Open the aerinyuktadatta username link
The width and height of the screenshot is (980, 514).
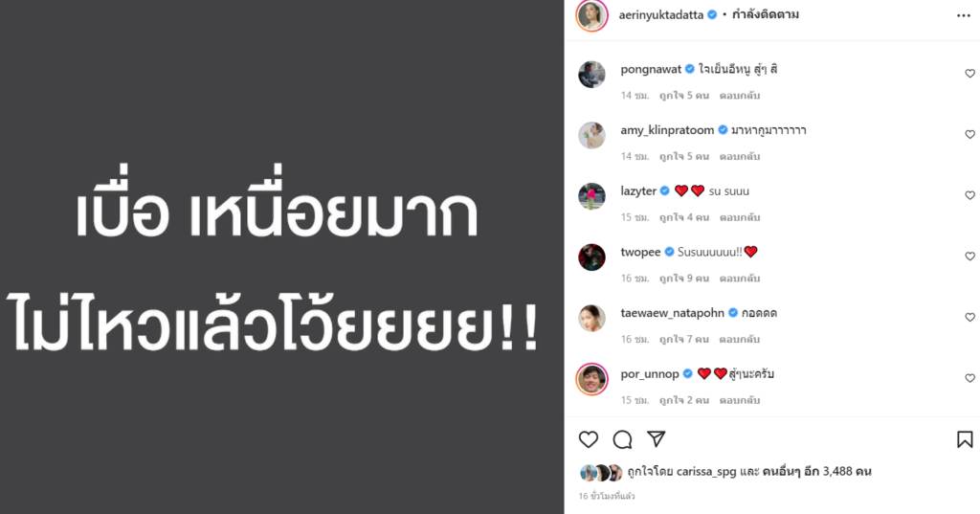[660, 15]
